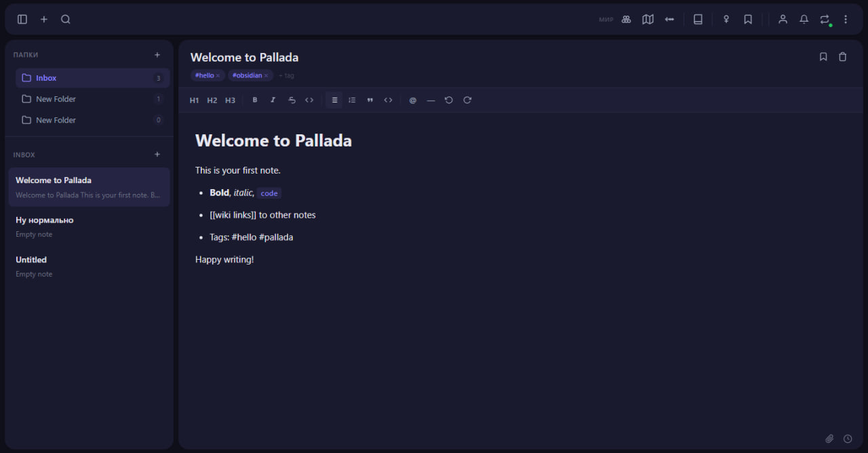Image resolution: width=868 pixels, height=453 pixels.
Task: Open notifications bell icon
Action: coord(804,20)
